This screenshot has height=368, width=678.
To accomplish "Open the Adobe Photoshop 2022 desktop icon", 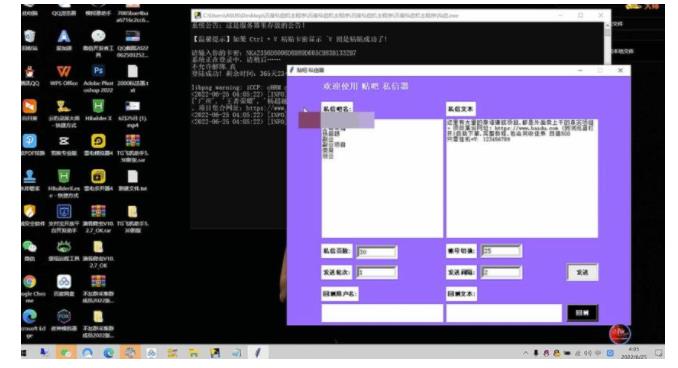I will point(98,78).
